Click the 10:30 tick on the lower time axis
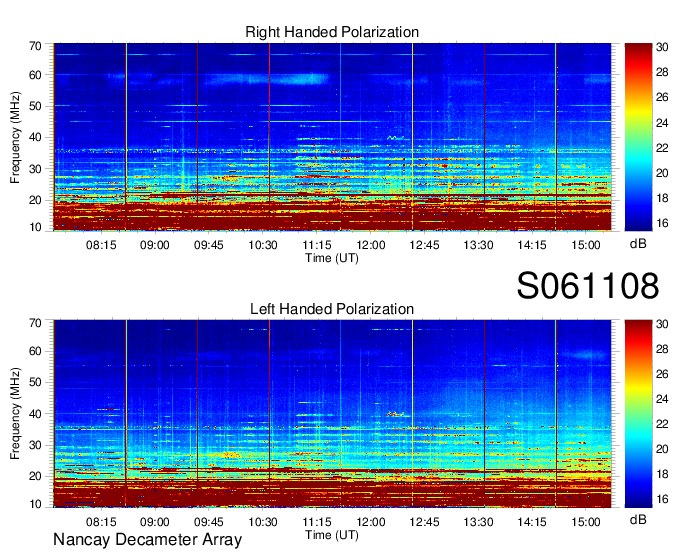Viewport: 680px width, 552px height. 263,522
